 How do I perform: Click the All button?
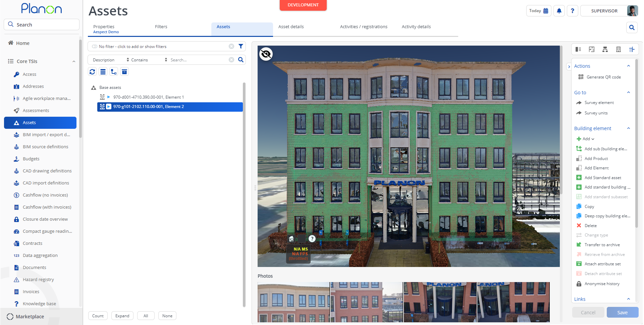[x=146, y=316]
